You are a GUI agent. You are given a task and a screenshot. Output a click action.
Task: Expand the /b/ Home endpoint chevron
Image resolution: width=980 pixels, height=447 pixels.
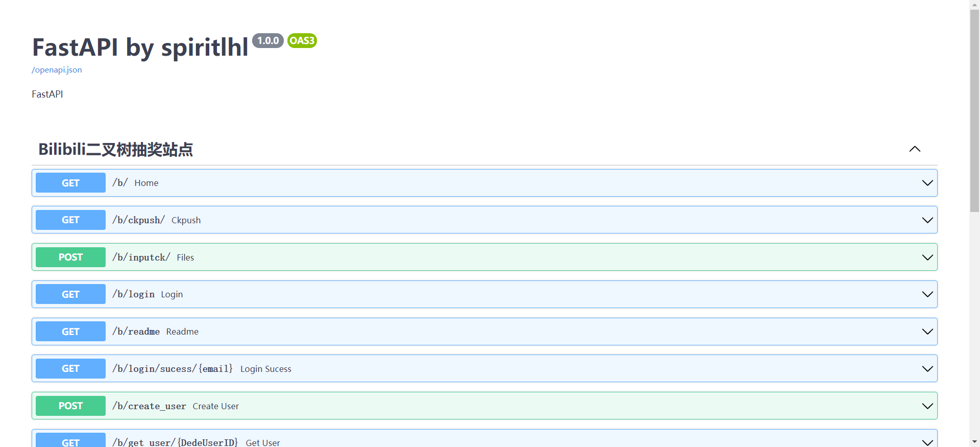click(x=927, y=183)
